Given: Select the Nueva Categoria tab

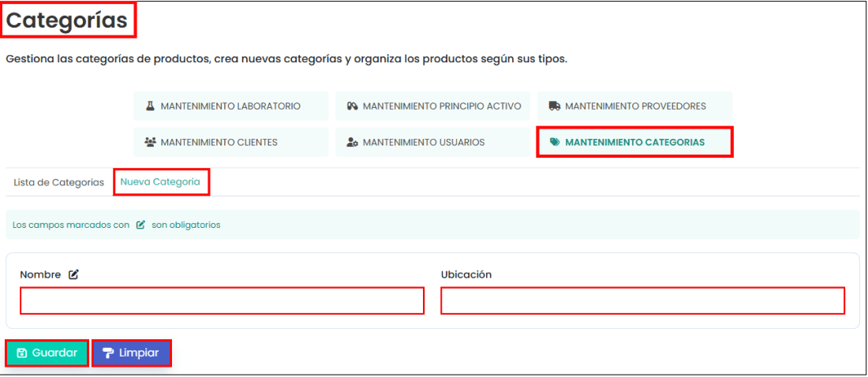Looking at the screenshot, I should pyautogui.click(x=160, y=181).
